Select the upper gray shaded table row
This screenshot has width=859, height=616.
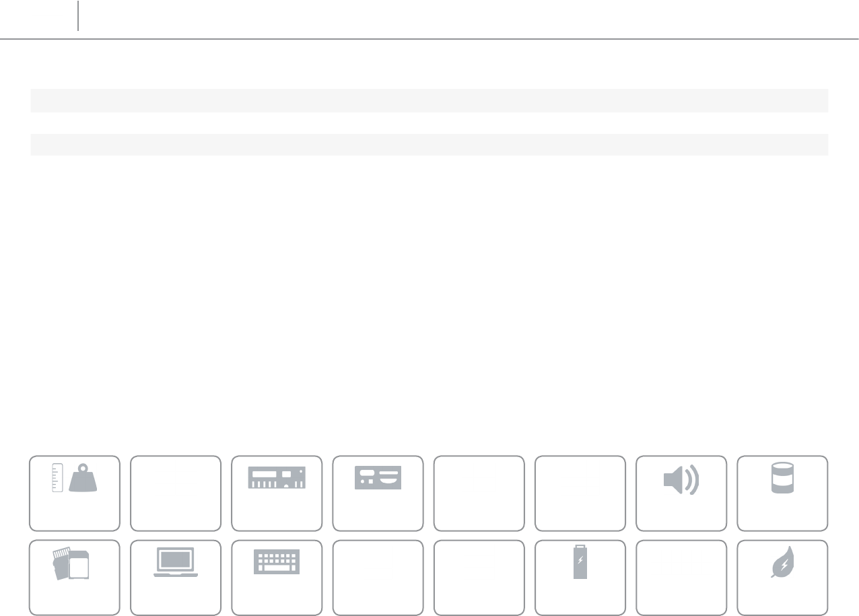pyautogui.click(x=429, y=100)
